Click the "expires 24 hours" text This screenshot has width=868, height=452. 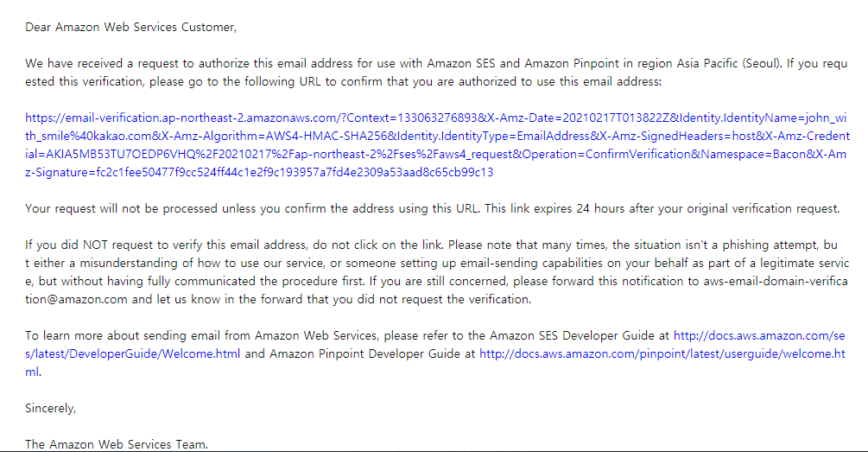pyautogui.click(x=568, y=209)
